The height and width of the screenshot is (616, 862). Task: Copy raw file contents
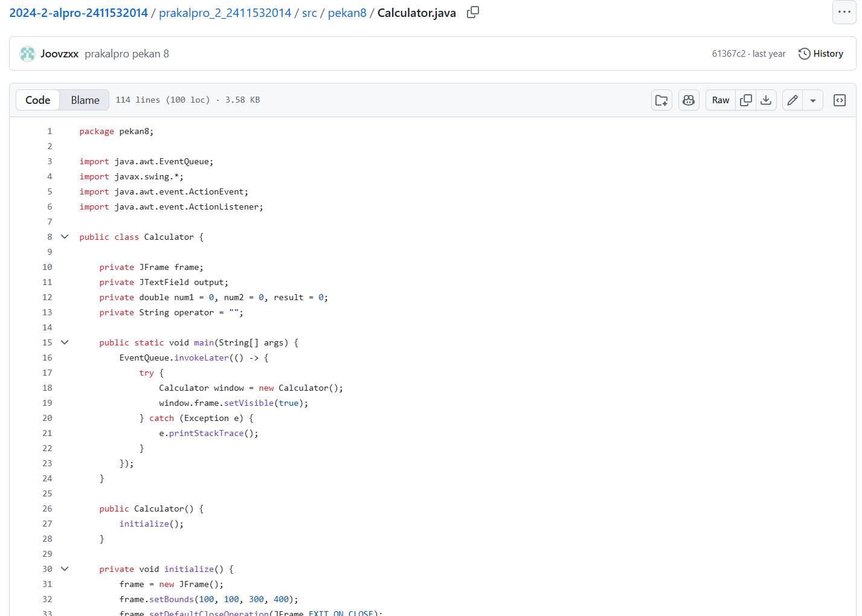[x=746, y=100]
